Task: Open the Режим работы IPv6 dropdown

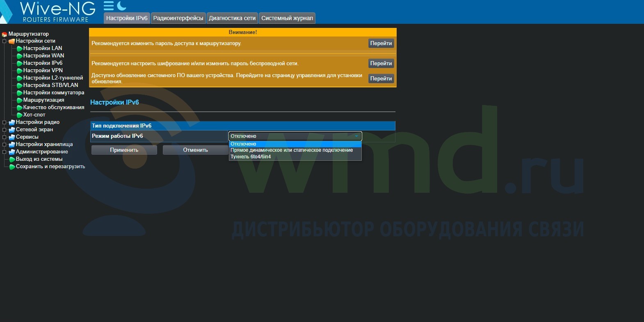Action: coord(295,136)
